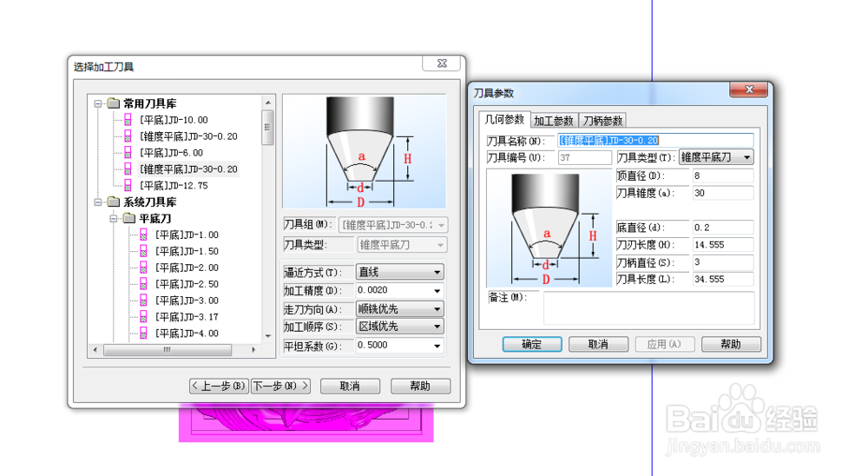
Task: Collapse the 平底刀 subfolder node
Action: pyautogui.click(x=114, y=218)
